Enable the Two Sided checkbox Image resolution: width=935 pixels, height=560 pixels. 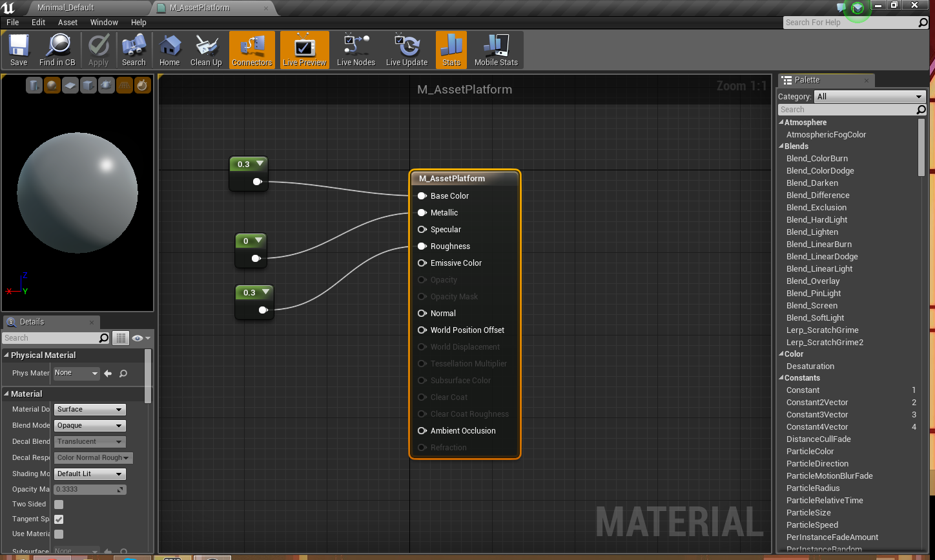pos(59,505)
